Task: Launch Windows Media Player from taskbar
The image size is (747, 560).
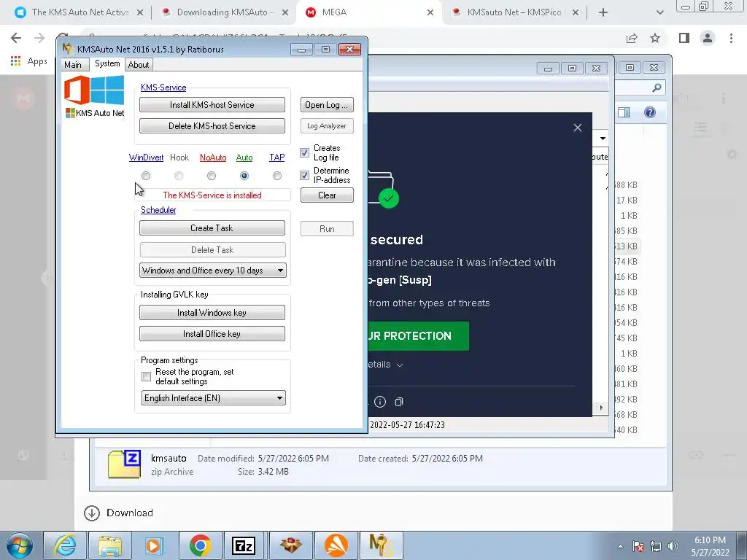Action: pos(155,545)
